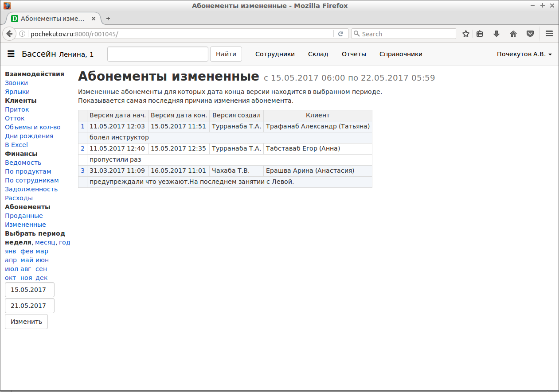This screenshot has height=392, width=559.
Task: Show bookmarks library icon
Action: (x=480, y=34)
